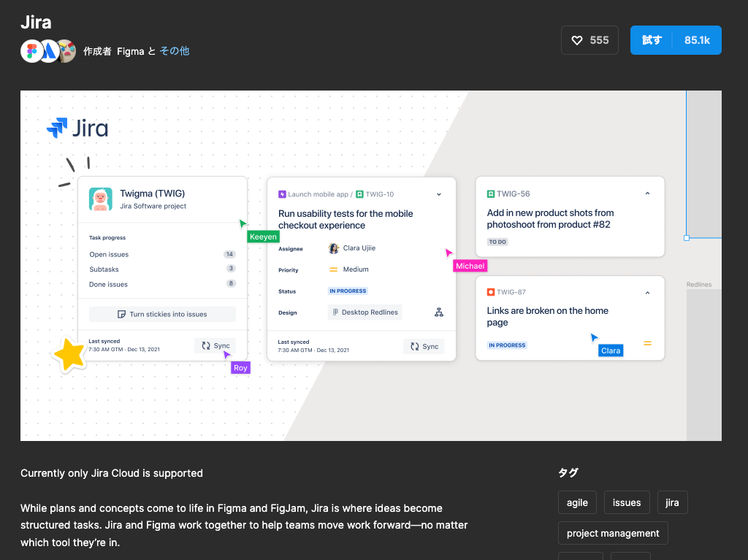Click the red bug icon next to TWIG-87
This screenshot has height=560, width=748.
coord(490,292)
